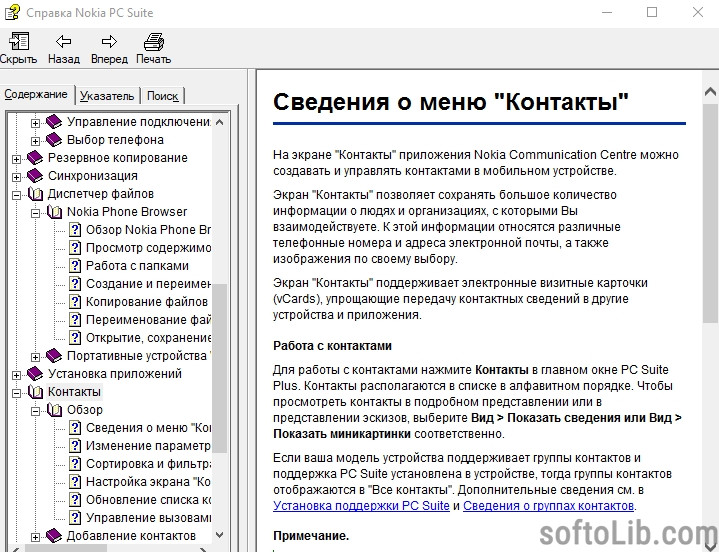The height and width of the screenshot is (552, 719).
Task: Click question page icon beside Переименование файлов
Action: pyautogui.click(x=75, y=320)
